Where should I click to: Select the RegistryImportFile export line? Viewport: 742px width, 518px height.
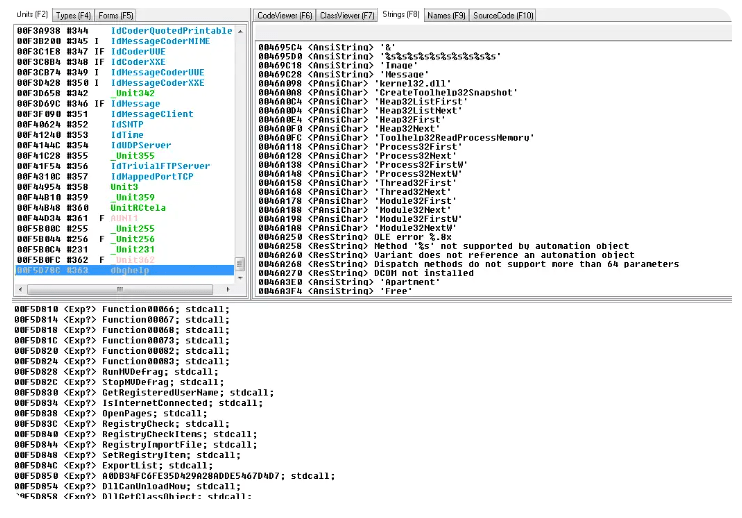point(136,445)
